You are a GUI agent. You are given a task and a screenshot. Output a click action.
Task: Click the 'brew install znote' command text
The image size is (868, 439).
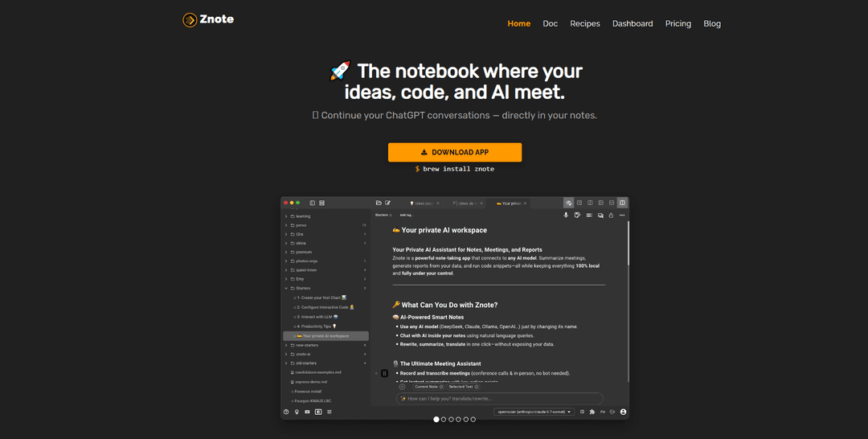click(x=458, y=169)
